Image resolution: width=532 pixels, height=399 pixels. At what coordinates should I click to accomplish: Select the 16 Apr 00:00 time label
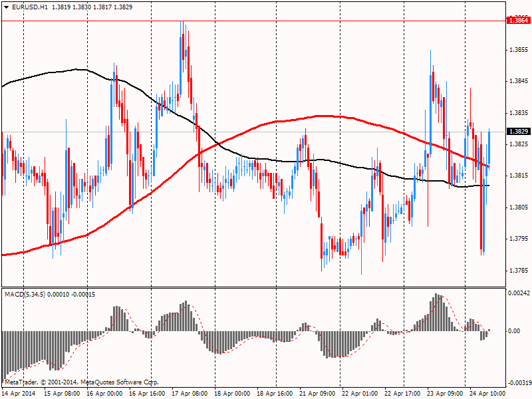pyautogui.click(x=104, y=394)
